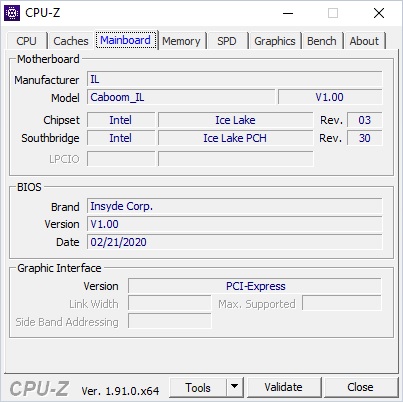Close the window with the X icon
Viewport: 403px width, 402px height.
(x=379, y=13)
